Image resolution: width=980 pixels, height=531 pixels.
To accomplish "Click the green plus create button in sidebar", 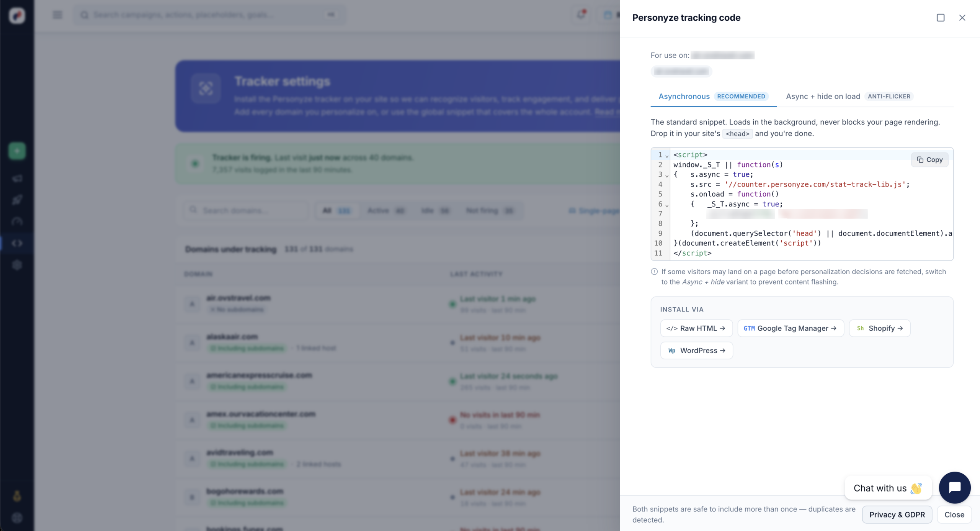I will click(x=17, y=151).
